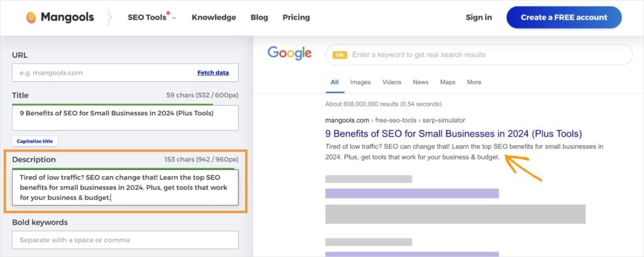
Task: Click the description length progress bar
Action: (123, 168)
